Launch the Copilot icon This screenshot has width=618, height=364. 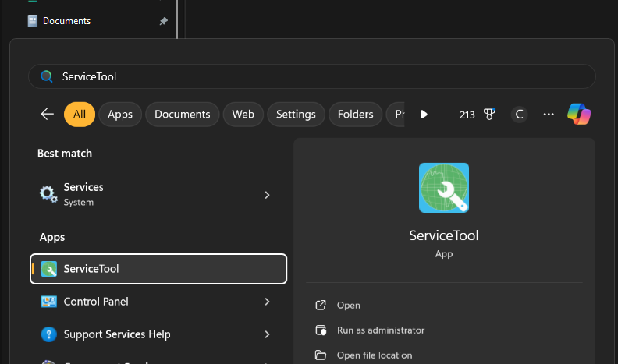coord(579,114)
